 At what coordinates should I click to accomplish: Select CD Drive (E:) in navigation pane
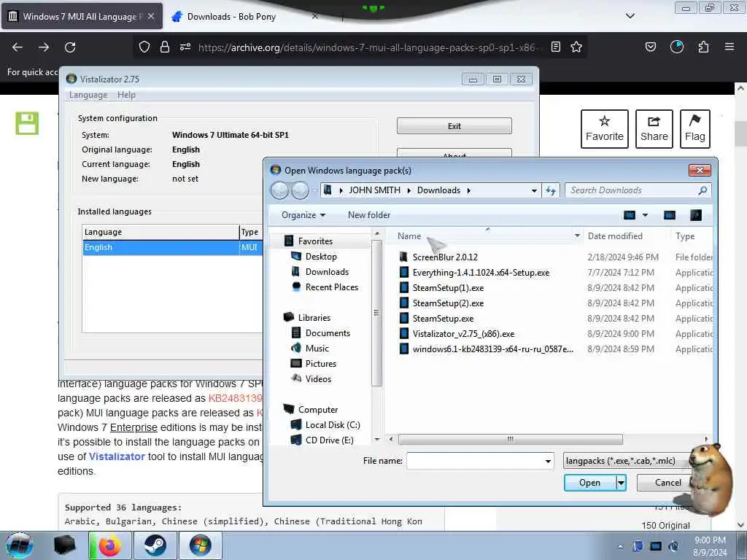(322, 440)
